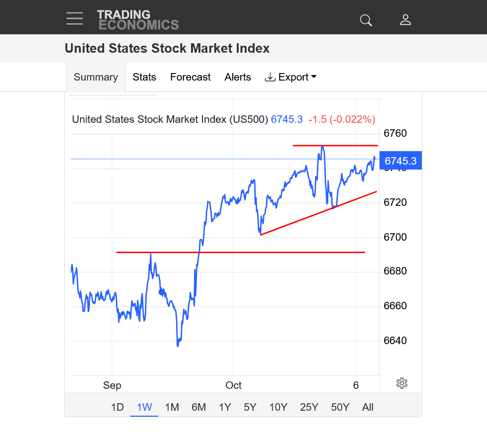Set chart range to 6M
This screenshot has width=487, height=448.
click(x=198, y=407)
